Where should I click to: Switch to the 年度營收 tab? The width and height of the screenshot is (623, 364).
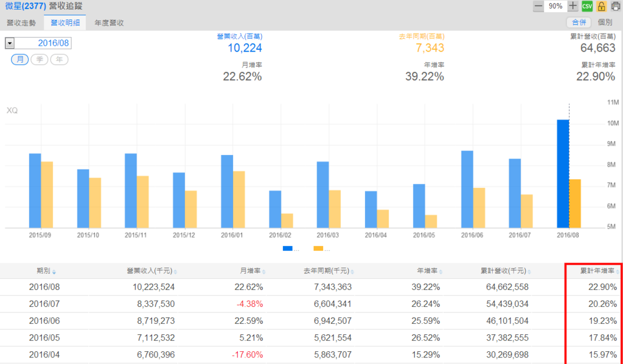tap(110, 23)
